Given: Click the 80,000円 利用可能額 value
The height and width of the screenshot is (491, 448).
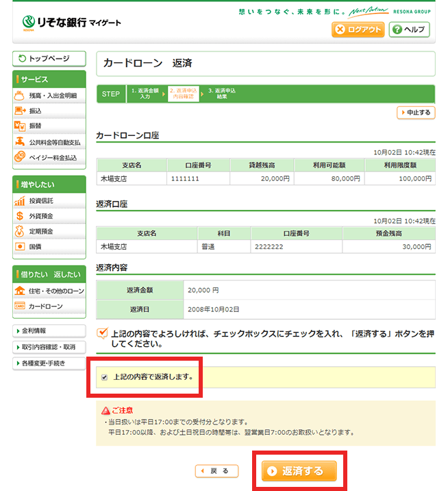Looking at the screenshot, I should 346,179.
